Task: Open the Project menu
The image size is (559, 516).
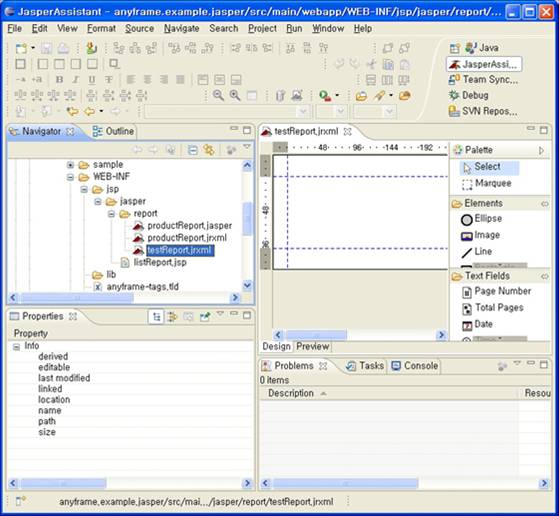Action: (262, 29)
